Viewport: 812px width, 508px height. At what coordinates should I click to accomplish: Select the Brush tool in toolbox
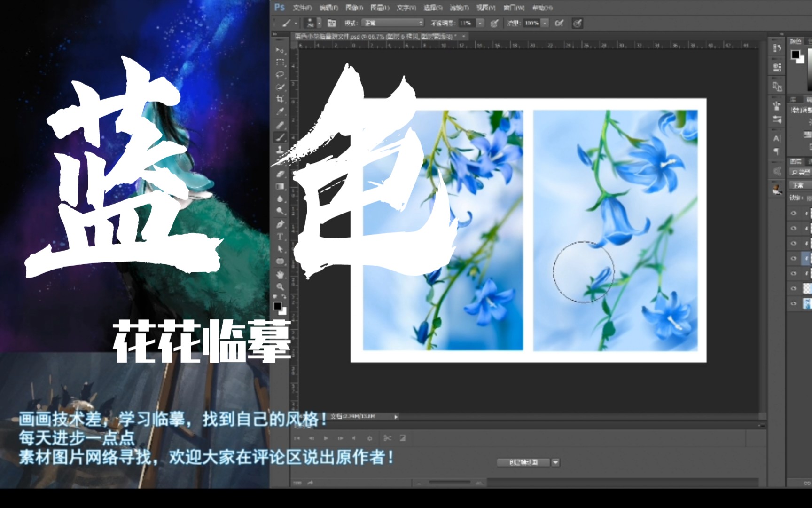click(x=280, y=137)
